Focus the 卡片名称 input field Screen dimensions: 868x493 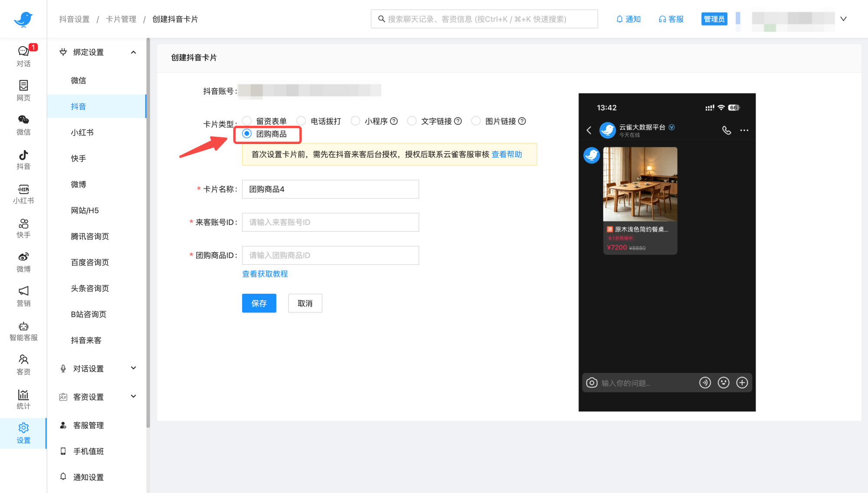click(331, 189)
